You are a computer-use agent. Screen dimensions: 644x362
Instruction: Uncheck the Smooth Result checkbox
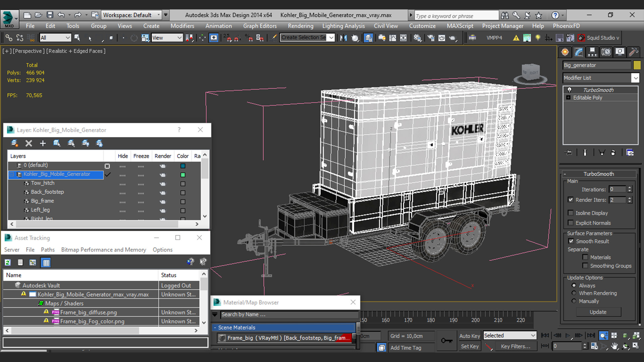tap(571, 241)
